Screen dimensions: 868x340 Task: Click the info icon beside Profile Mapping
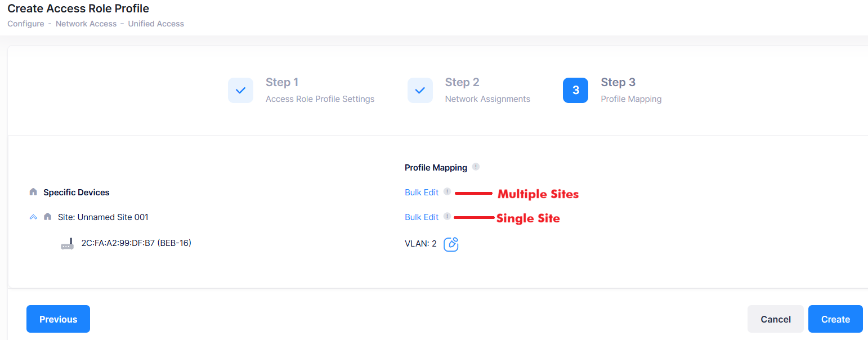476,167
